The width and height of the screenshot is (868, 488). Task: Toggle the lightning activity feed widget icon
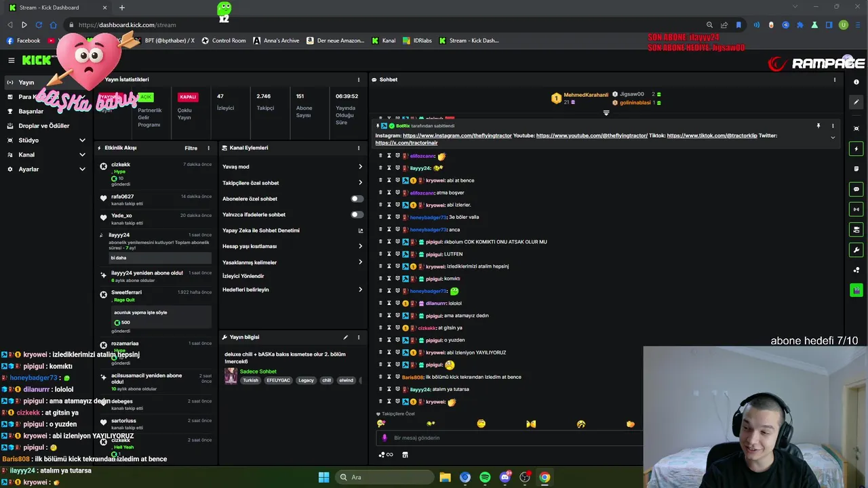pos(856,148)
